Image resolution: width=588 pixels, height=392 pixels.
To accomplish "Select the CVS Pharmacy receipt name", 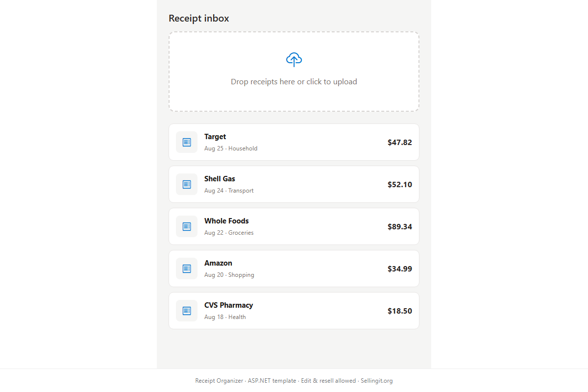I will 229,305.
